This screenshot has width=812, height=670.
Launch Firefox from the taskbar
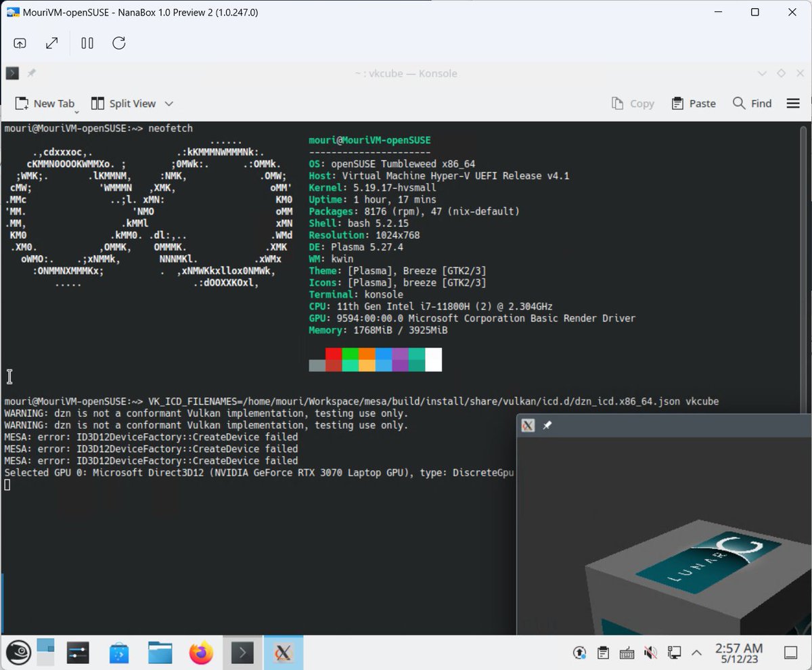[x=200, y=652]
